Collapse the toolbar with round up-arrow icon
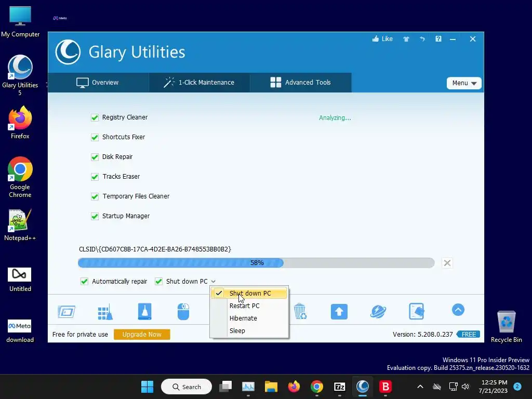Viewport: 532px width, 399px height. pyautogui.click(x=458, y=310)
